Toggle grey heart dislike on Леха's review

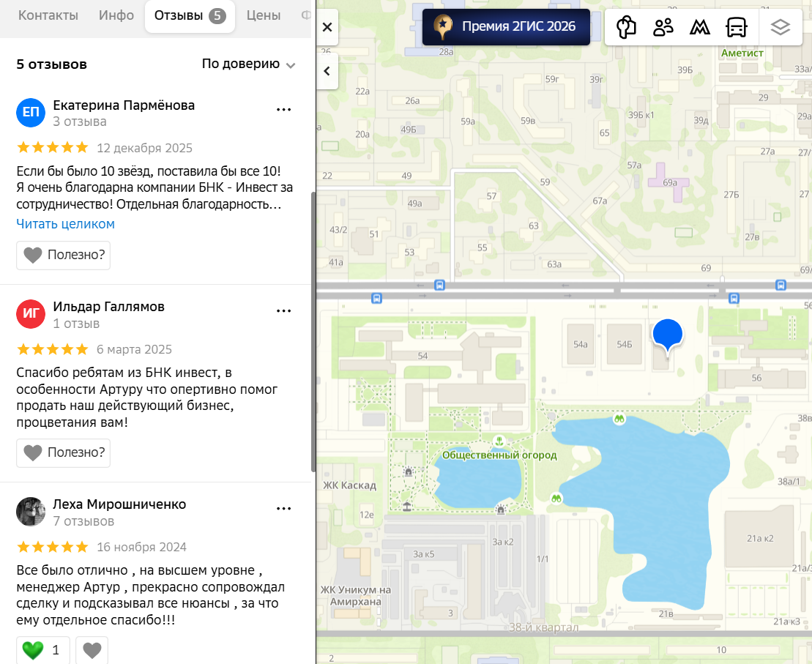pos(92,650)
